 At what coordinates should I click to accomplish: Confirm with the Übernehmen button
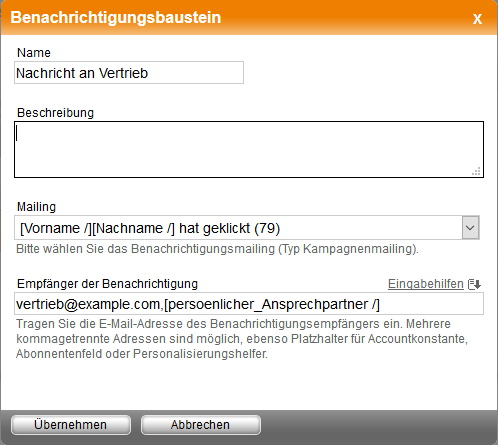[x=71, y=425]
